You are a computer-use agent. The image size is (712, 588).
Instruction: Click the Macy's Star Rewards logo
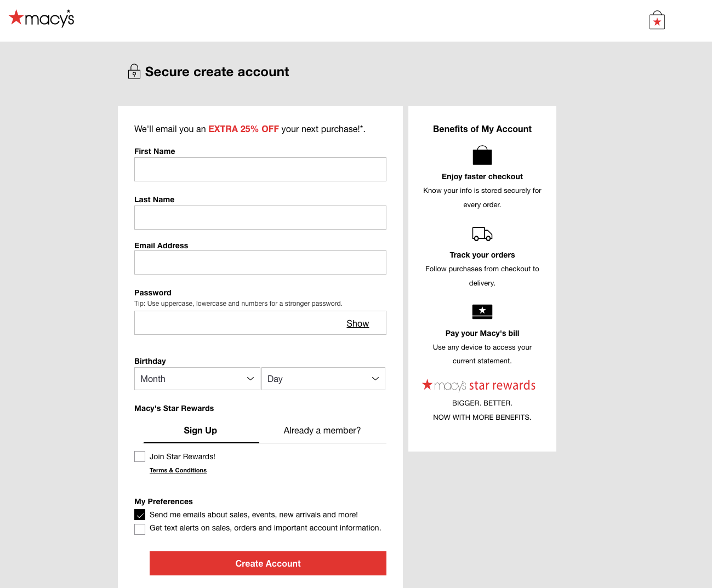(479, 385)
